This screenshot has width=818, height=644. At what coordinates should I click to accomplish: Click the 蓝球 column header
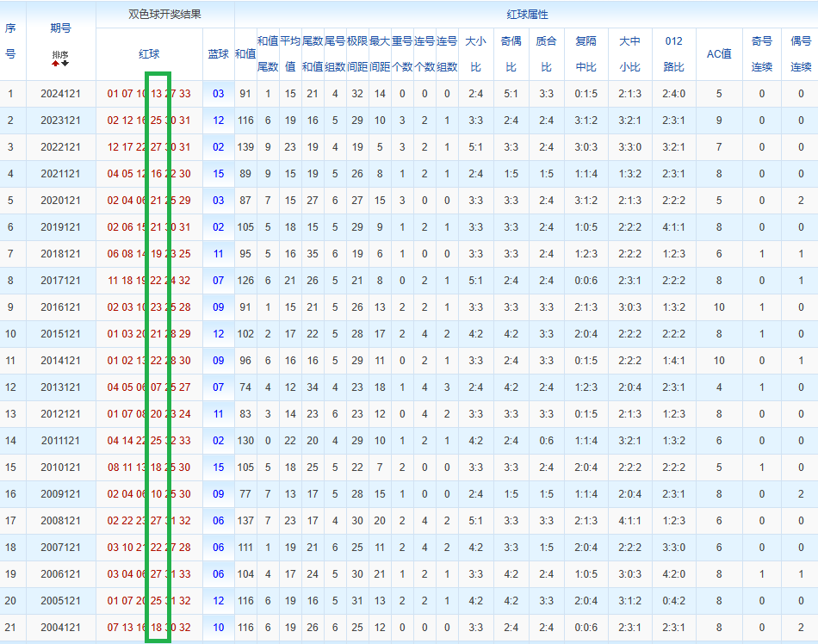tap(218, 53)
